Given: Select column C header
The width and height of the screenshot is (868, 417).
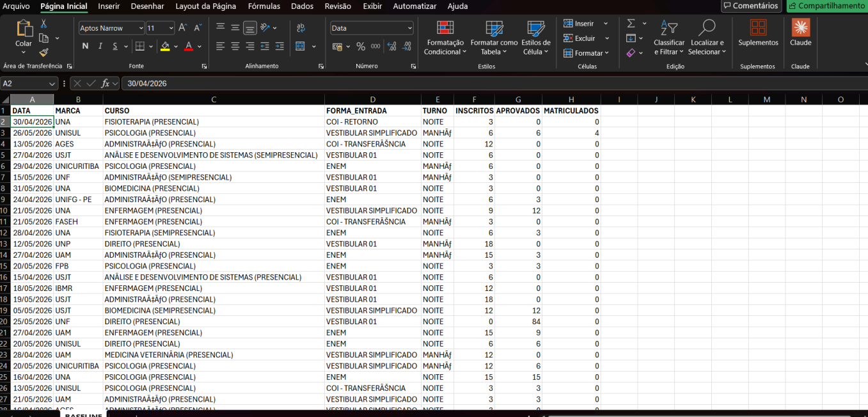Looking at the screenshot, I should [214, 99].
